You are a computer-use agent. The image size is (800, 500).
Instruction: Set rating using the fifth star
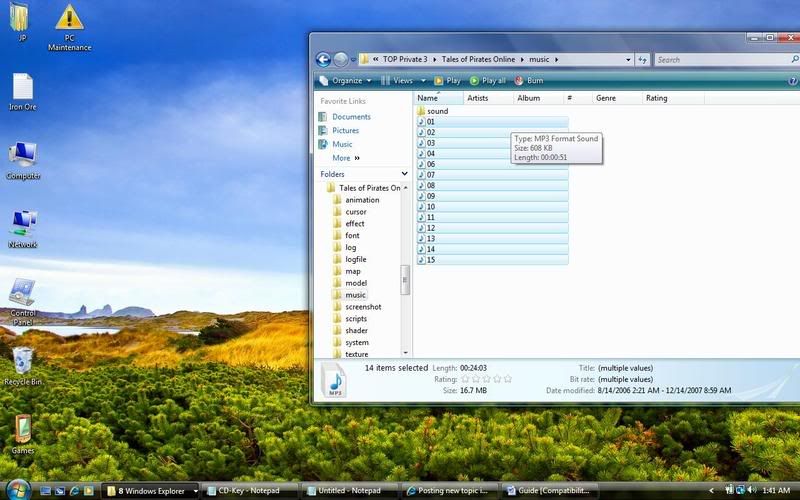click(508, 379)
